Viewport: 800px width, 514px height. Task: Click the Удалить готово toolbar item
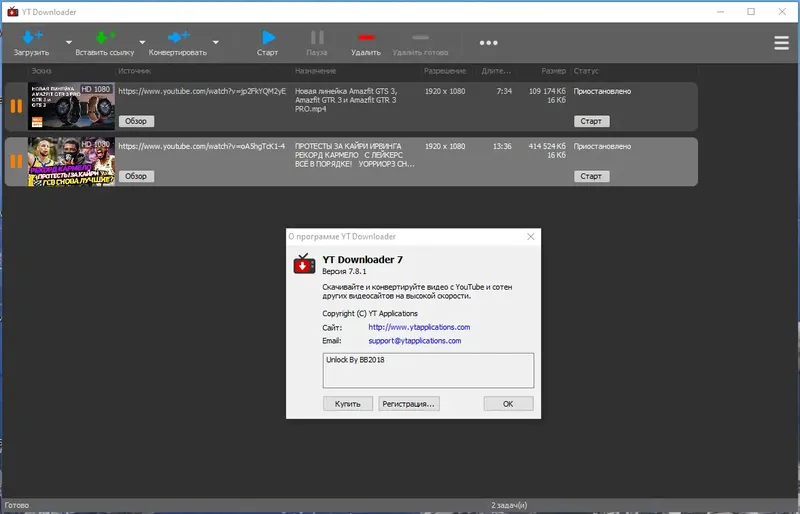[420, 43]
